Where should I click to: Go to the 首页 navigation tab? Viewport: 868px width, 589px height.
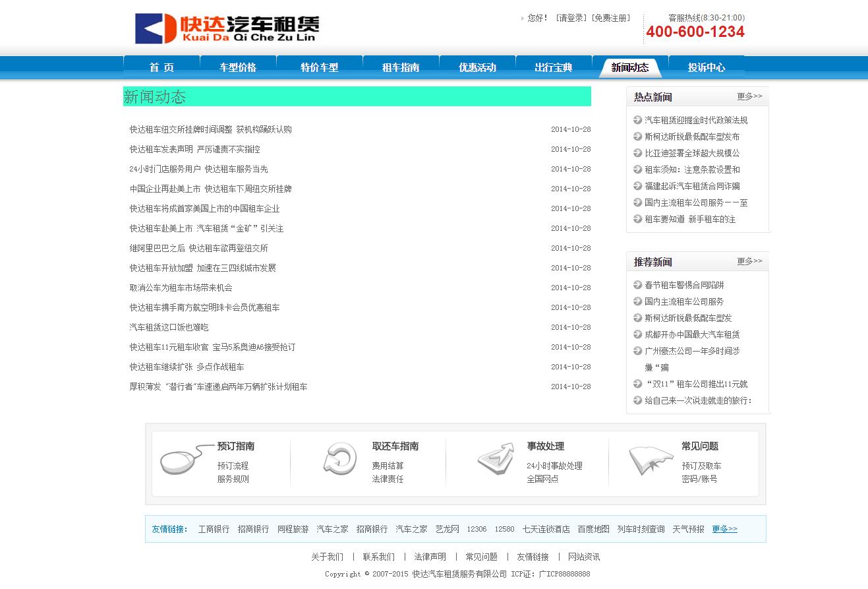click(x=161, y=67)
